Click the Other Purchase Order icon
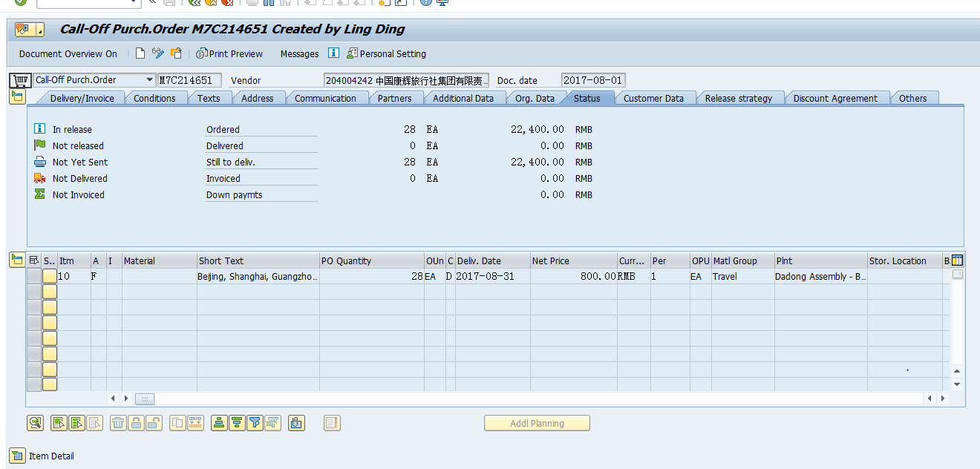 click(176, 53)
